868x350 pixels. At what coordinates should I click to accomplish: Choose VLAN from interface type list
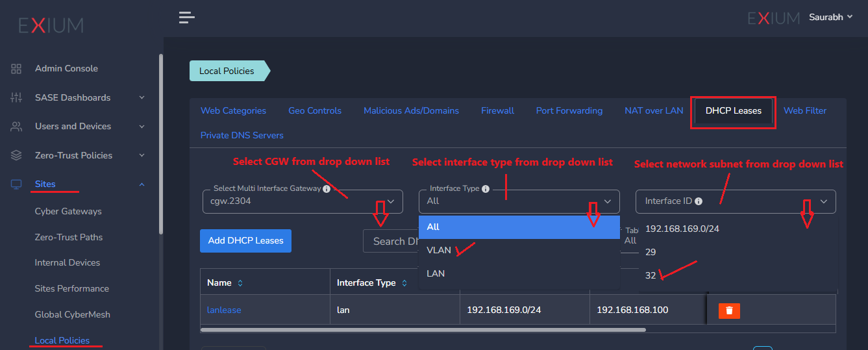[439, 251]
